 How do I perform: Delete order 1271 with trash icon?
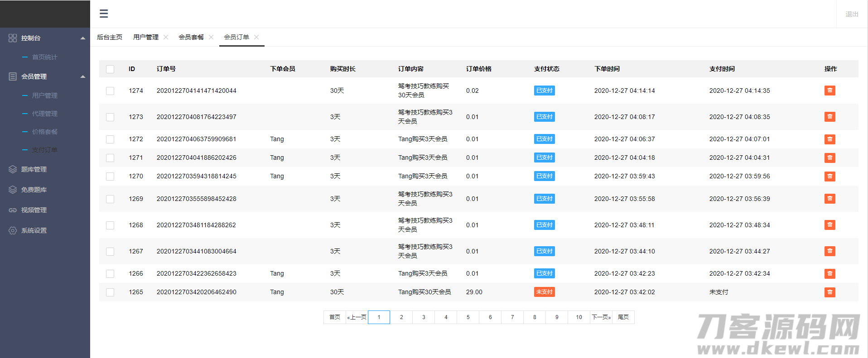[830, 158]
